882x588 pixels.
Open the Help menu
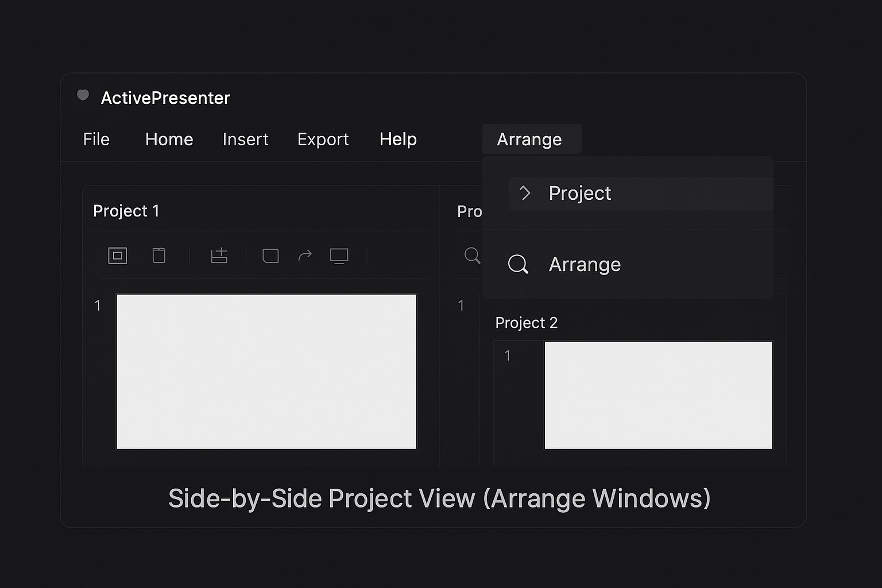398,140
